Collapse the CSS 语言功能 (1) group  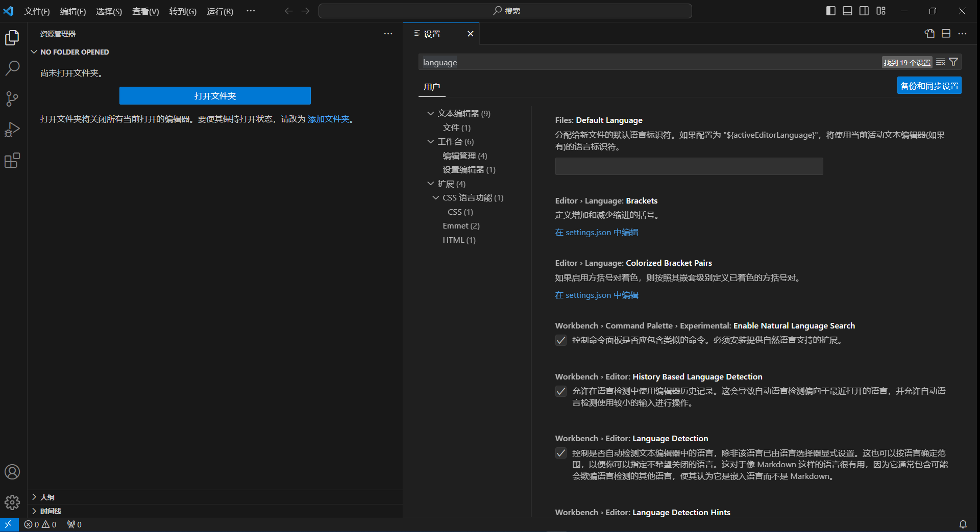[x=436, y=197]
